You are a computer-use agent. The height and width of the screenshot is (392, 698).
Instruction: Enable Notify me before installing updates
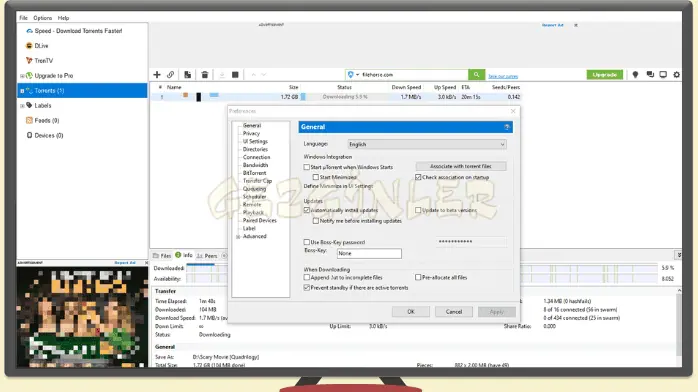tap(316, 221)
